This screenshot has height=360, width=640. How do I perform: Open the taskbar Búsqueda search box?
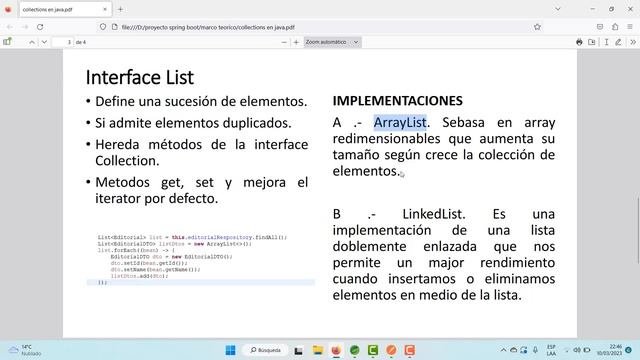coord(265,350)
